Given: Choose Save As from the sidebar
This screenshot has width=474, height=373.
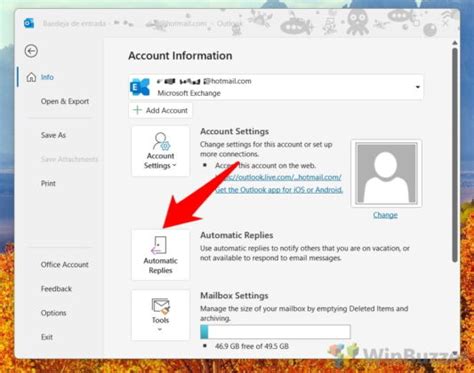Looking at the screenshot, I should pyautogui.click(x=53, y=135).
